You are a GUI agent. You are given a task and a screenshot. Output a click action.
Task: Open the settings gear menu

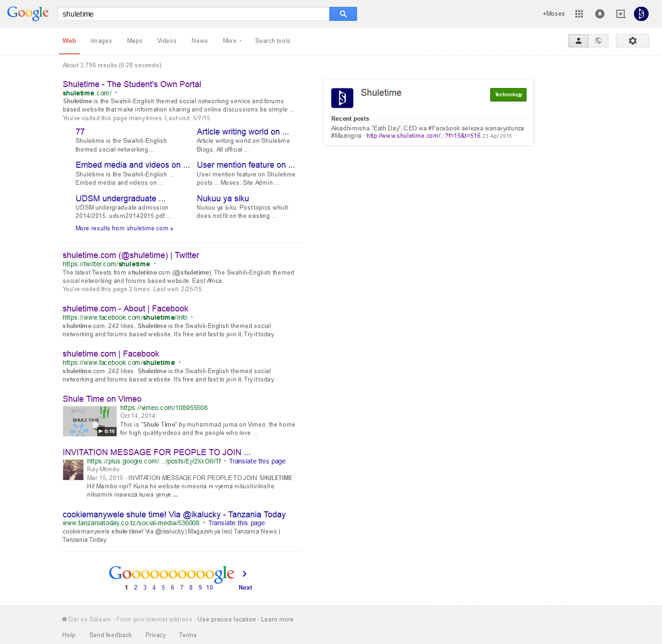[x=633, y=41]
